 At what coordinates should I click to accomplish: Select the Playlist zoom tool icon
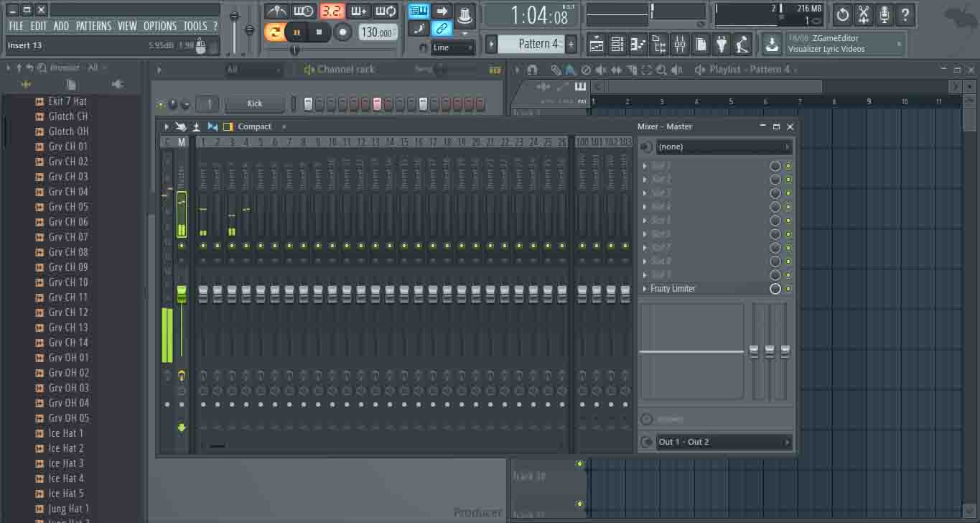click(x=661, y=70)
